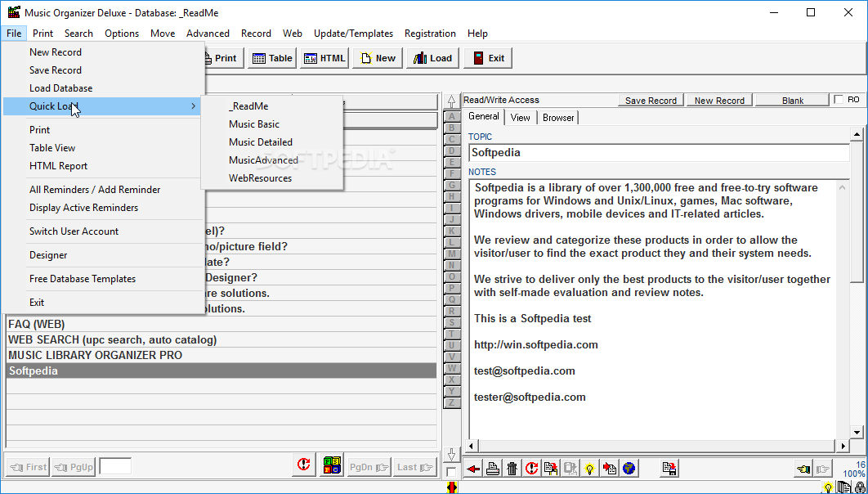The width and height of the screenshot is (868, 494).
Task: Click the colored P S F C blocks icon
Action: (333, 465)
